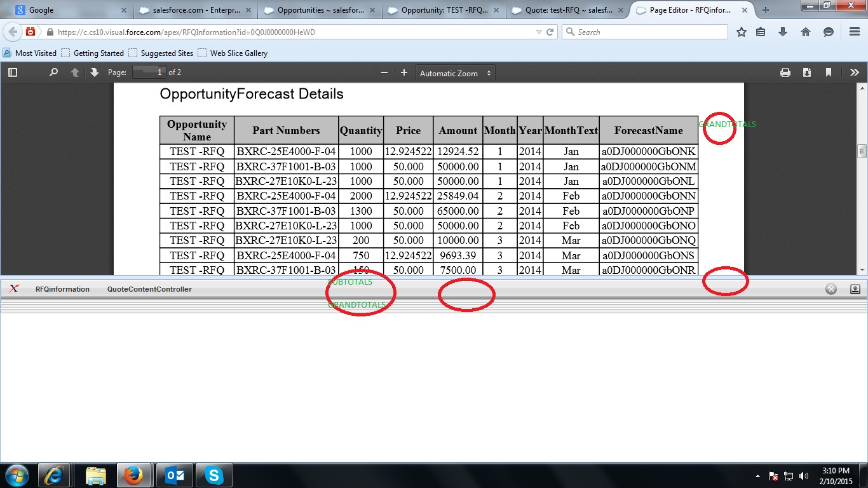Open the find-in-document magnifier tool
The width and height of the screenshot is (868, 488).
click(53, 72)
